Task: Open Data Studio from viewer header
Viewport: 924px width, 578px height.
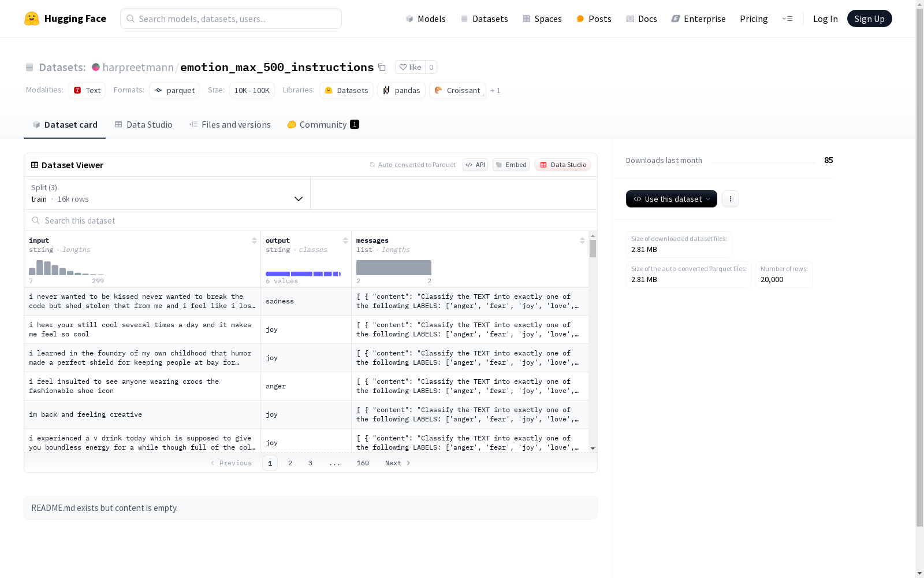Action: 562,165
